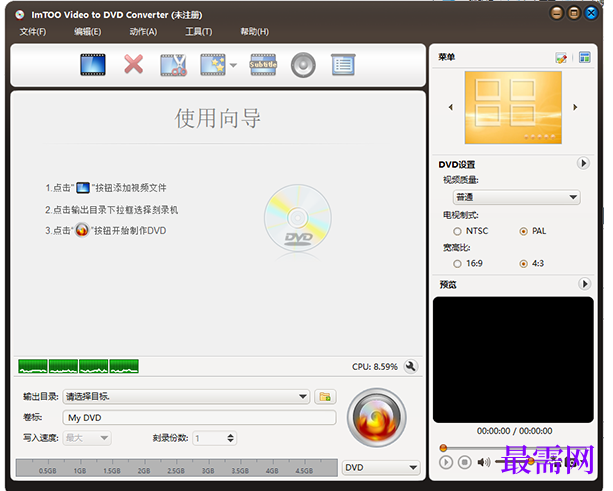Open the 工具(T) menu
The image size is (613, 491).
(199, 32)
